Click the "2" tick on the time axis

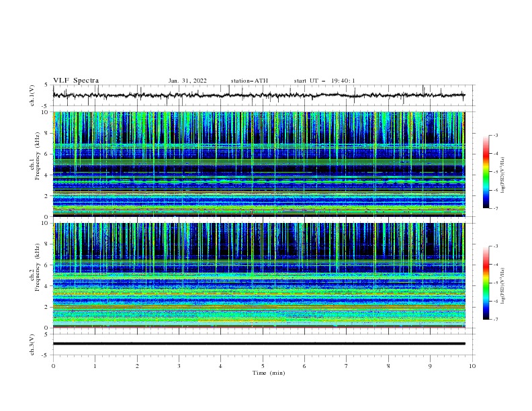(x=137, y=366)
